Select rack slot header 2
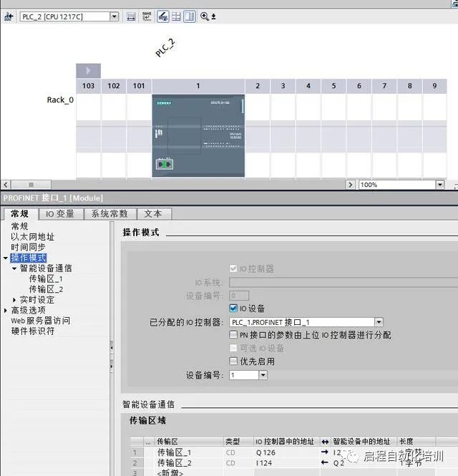 [x=258, y=86]
